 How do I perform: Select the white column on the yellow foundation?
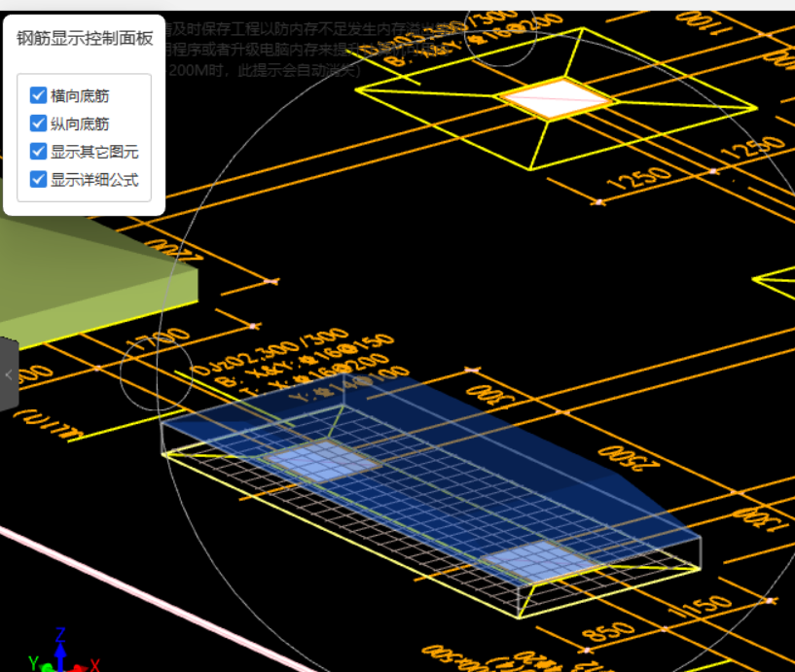pyautogui.click(x=557, y=98)
